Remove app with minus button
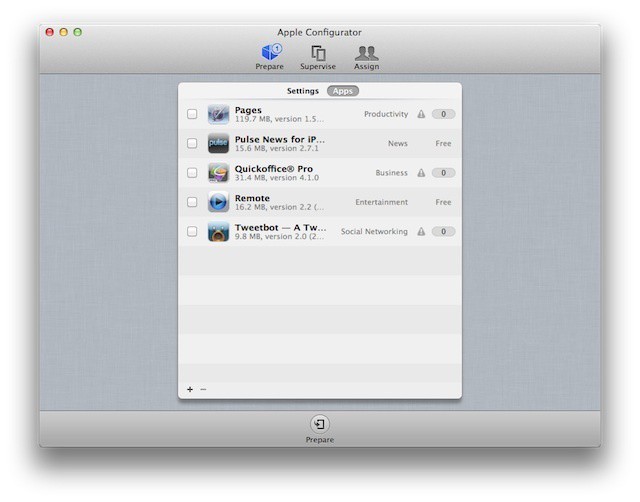This screenshot has width=640, height=502. click(203, 389)
